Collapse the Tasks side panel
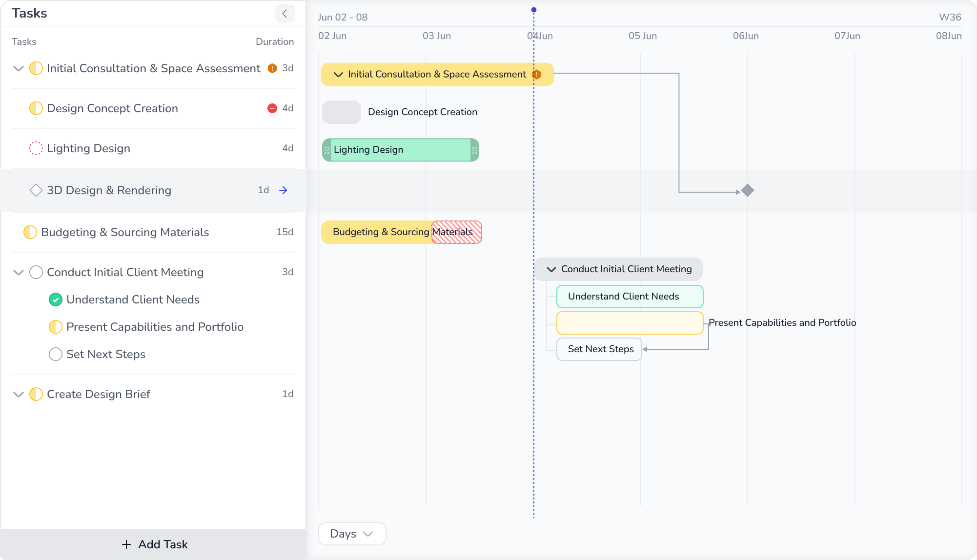This screenshot has width=977, height=560. [285, 14]
